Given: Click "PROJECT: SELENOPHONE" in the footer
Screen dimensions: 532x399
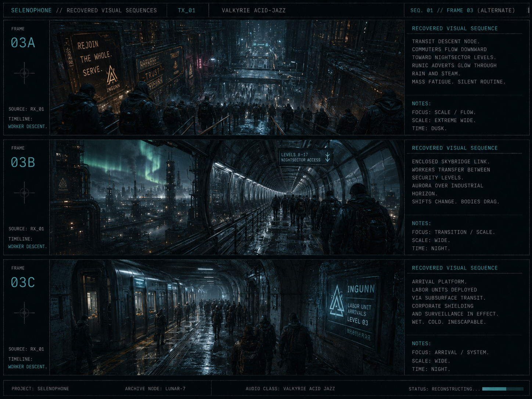Looking at the screenshot, I should [40, 389].
